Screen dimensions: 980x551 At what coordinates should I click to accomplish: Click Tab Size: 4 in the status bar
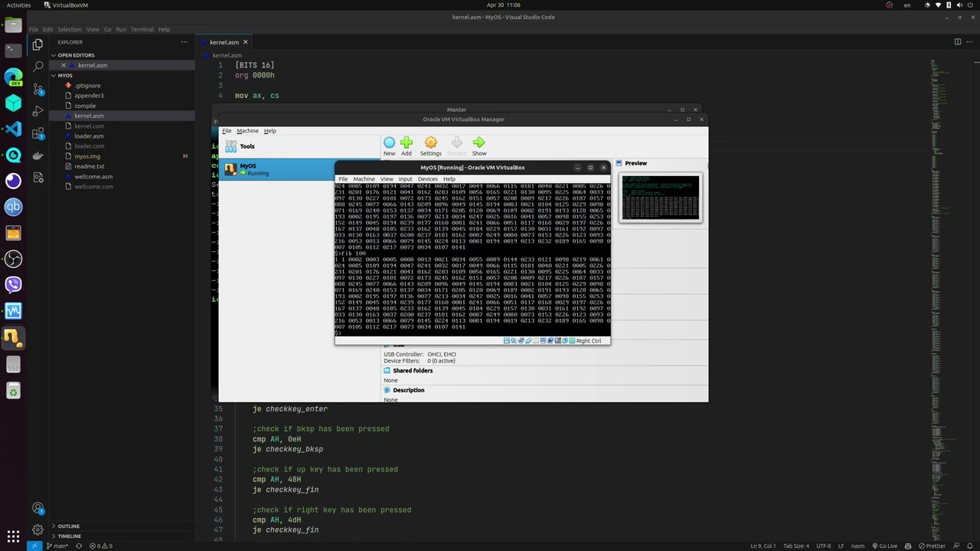click(x=795, y=546)
